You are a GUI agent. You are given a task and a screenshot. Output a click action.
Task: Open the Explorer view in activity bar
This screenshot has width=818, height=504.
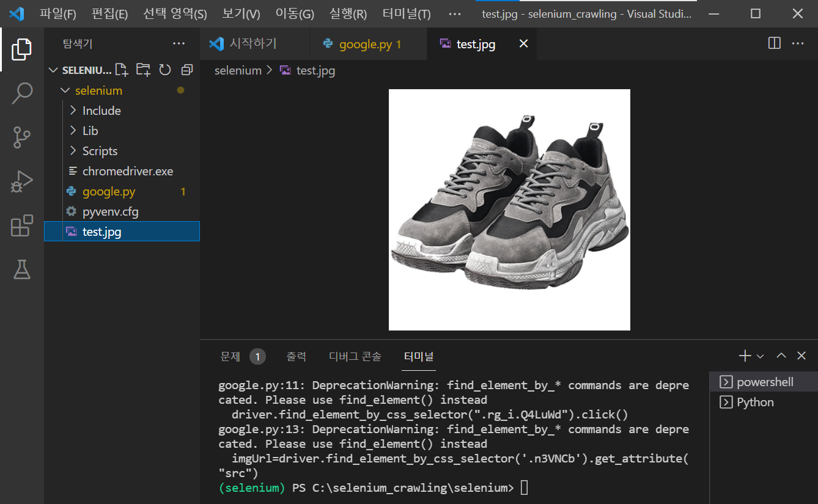click(22, 49)
